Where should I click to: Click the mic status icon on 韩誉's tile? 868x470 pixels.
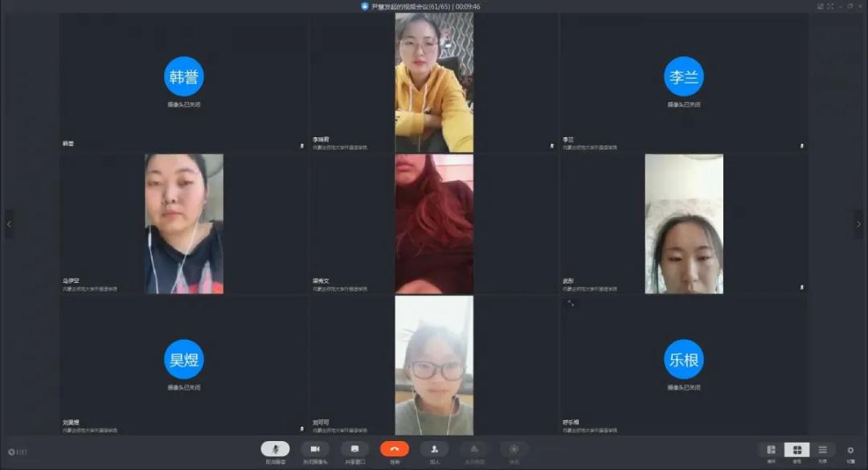[x=302, y=146]
